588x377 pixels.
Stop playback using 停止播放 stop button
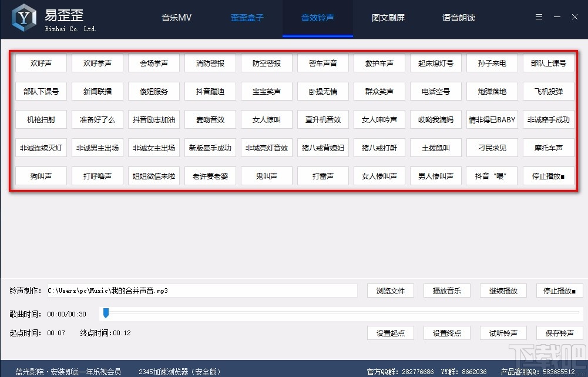548,175
